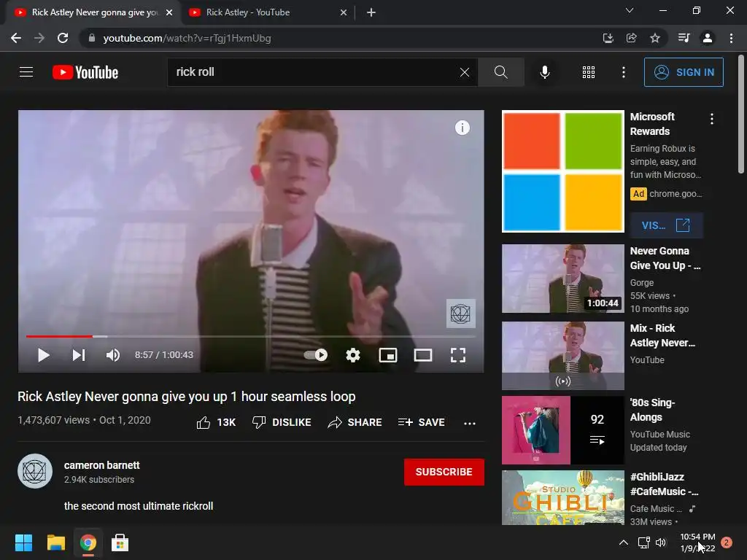The image size is (747, 560).
Task: Click the search magnifier button
Action: tap(500, 72)
